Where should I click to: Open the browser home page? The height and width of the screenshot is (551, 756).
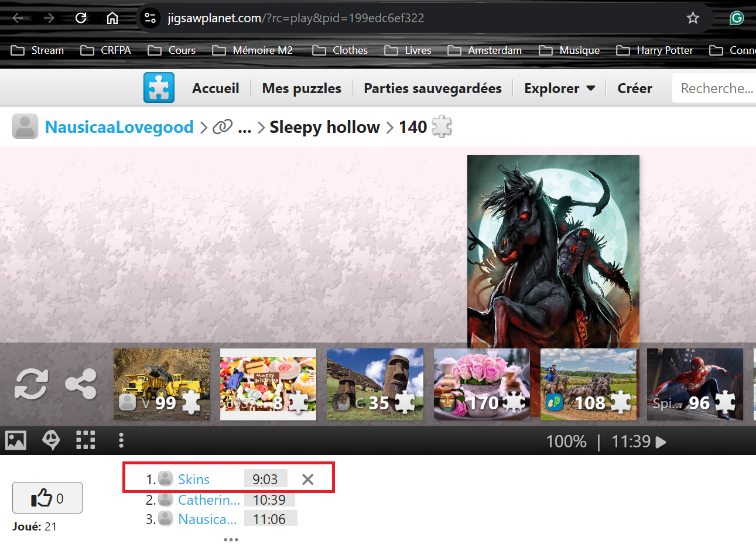pos(112,18)
